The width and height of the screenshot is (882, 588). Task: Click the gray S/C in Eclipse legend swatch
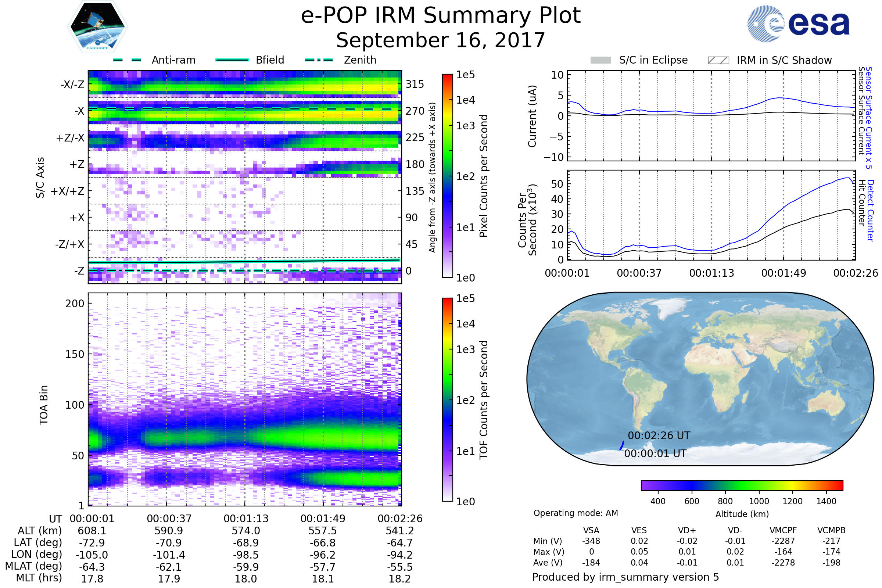point(600,60)
